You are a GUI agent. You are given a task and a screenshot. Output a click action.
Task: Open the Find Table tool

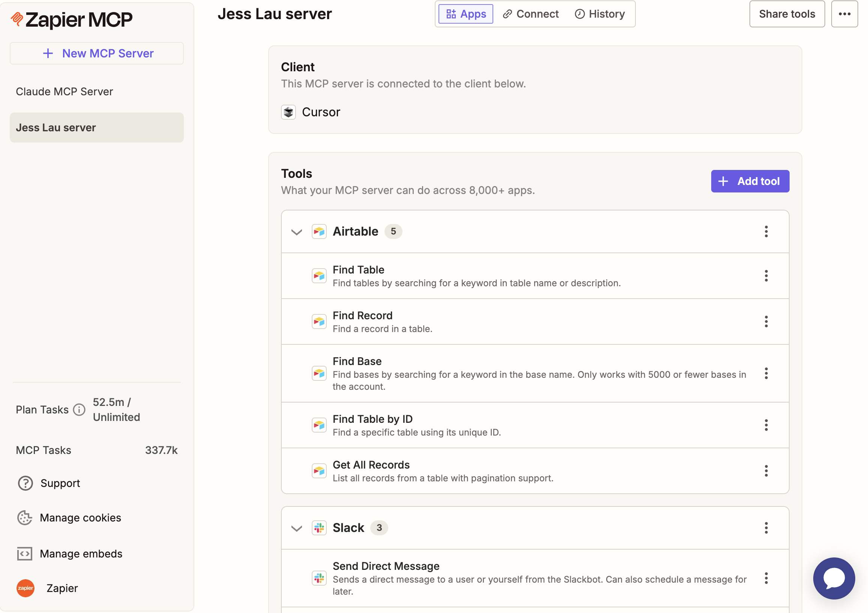[535, 276]
